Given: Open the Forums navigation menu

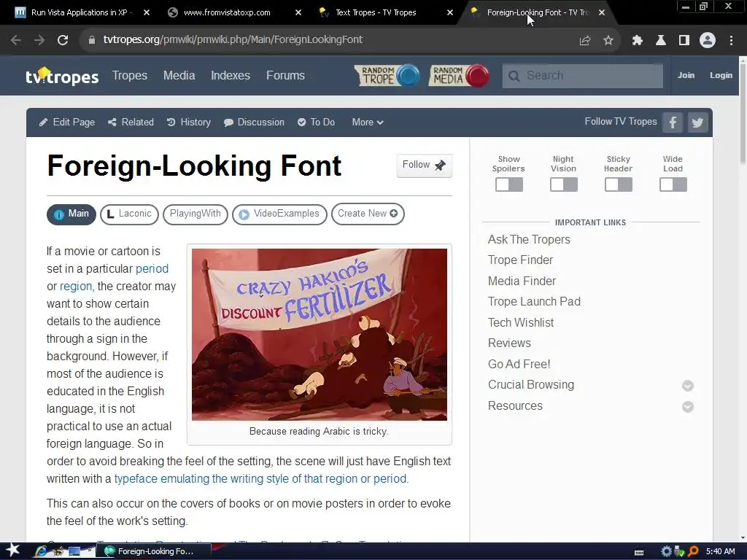Looking at the screenshot, I should [x=285, y=75].
